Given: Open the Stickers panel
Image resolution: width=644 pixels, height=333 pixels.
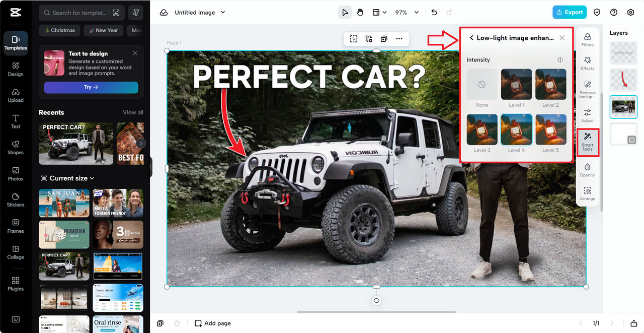Looking at the screenshot, I should point(16,200).
